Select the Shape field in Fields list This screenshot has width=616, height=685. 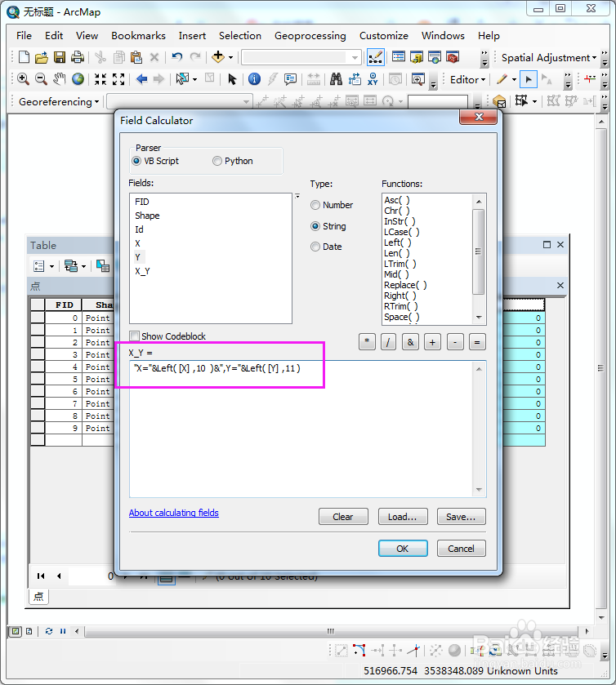147,216
